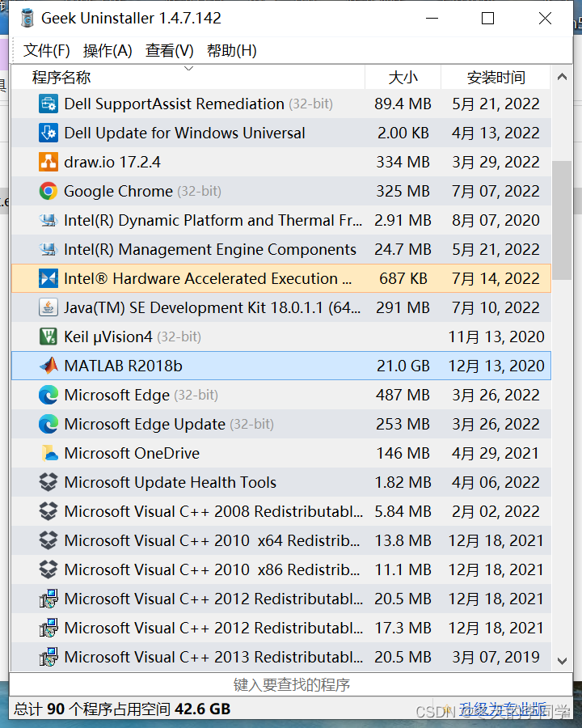This screenshot has height=728, width=582.
Task: Click the 8月 07, 2020 install date
Action: (496, 220)
